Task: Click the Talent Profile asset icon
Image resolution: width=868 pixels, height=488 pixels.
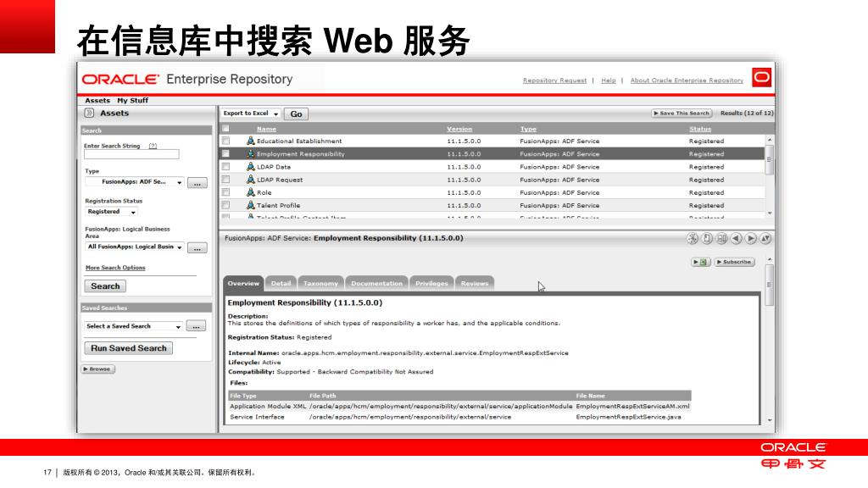Action: coord(250,205)
